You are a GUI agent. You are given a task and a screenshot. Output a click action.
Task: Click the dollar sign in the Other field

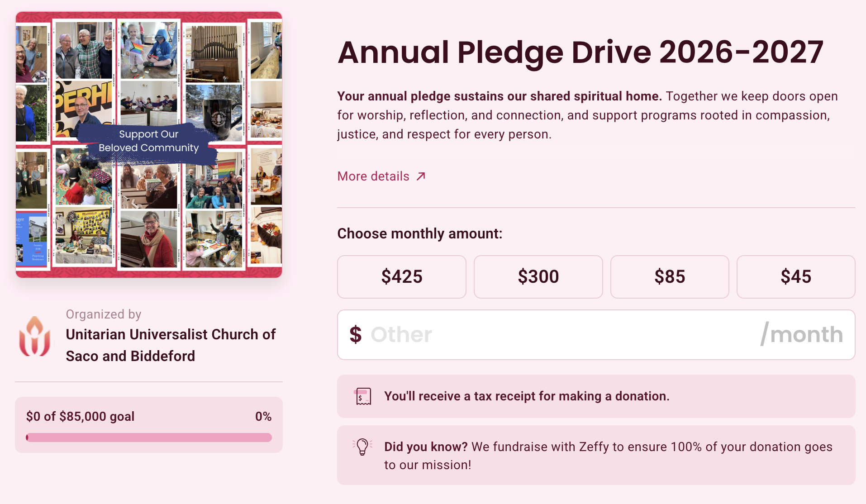pyautogui.click(x=356, y=335)
